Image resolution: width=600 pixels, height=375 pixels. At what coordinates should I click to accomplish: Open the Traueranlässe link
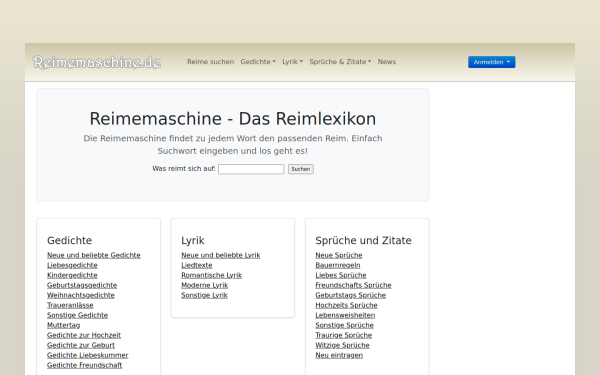(x=70, y=305)
